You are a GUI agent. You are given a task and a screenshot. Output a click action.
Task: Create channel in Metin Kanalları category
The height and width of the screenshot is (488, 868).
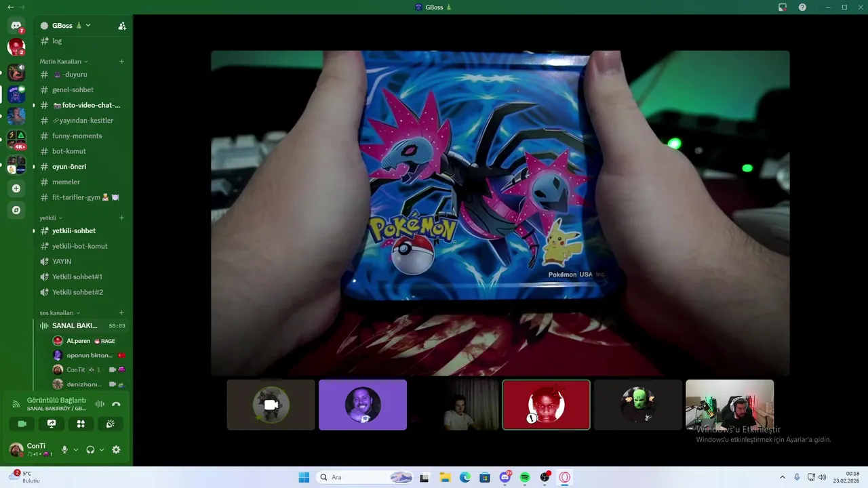coord(121,62)
